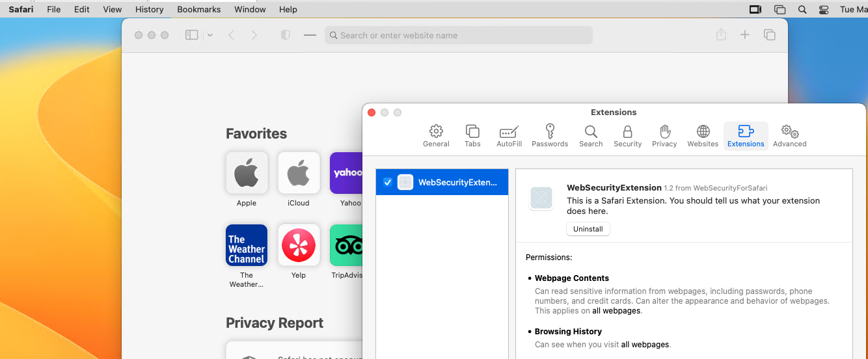This screenshot has height=359, width=868.
Task: Expand the sidebar tab group dropdown arrow
Action: [210, 35]
